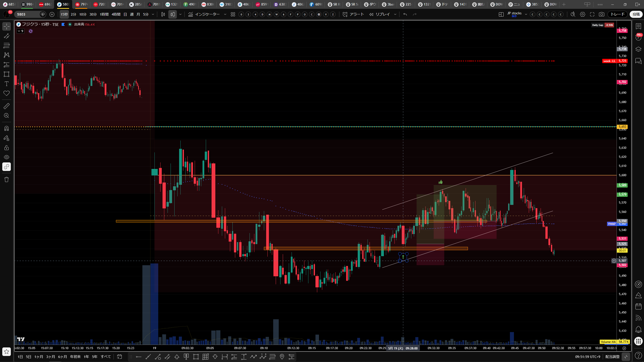Screen dimensions: 644x362
Task: Take a chart snapshot with the camera
Action: point(601,14)
